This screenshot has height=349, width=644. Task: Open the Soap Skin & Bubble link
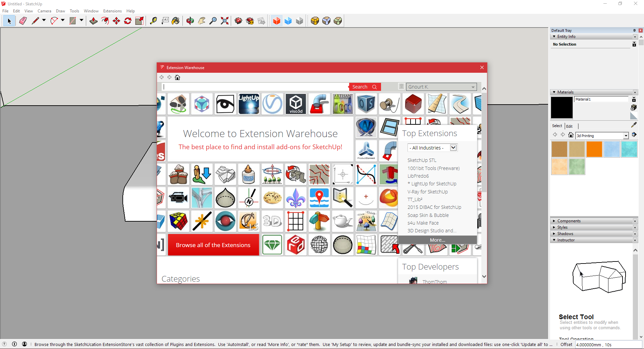click(x=428, y=215)
